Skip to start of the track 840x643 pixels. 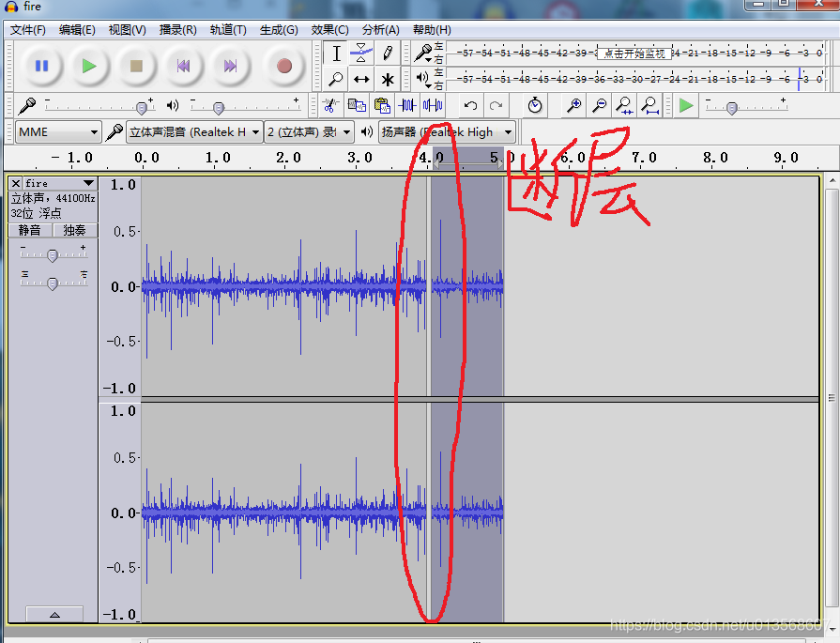pos(183,66)
